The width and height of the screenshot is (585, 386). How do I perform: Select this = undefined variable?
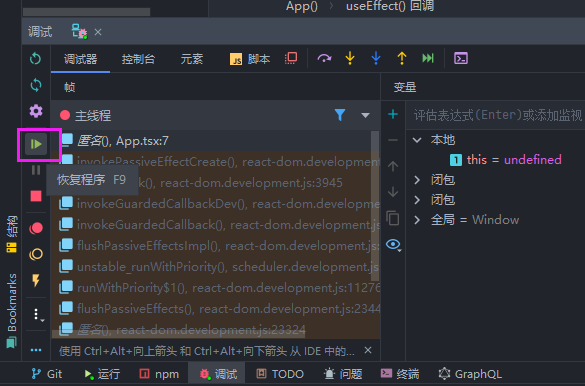pyautogui.click(x=506, y=160)
